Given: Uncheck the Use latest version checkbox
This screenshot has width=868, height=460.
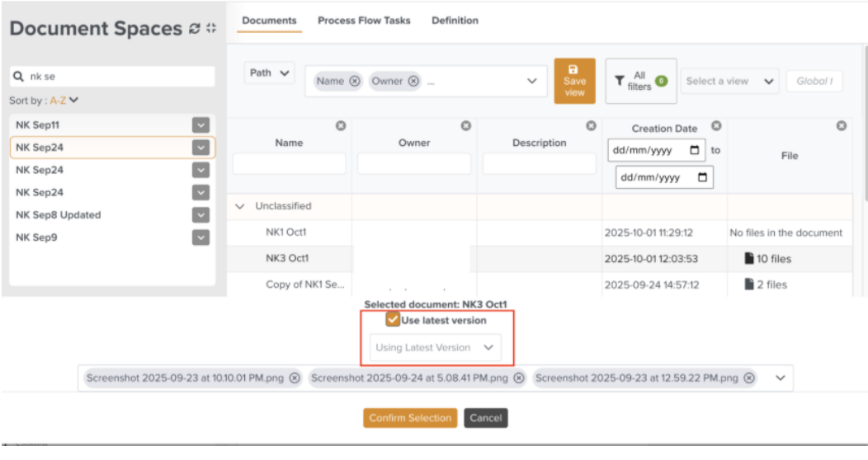Looking at the screenshot, I should pos(393,320).
